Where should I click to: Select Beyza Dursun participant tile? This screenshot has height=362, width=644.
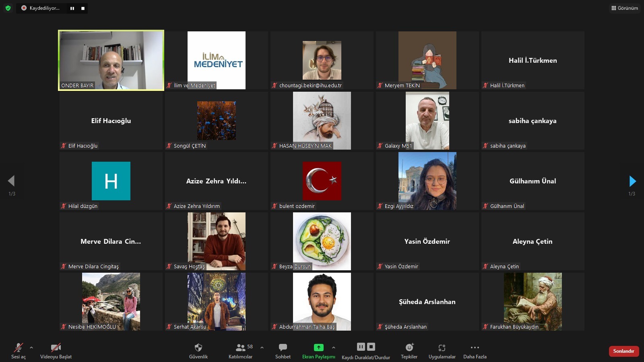click(322, 241)
